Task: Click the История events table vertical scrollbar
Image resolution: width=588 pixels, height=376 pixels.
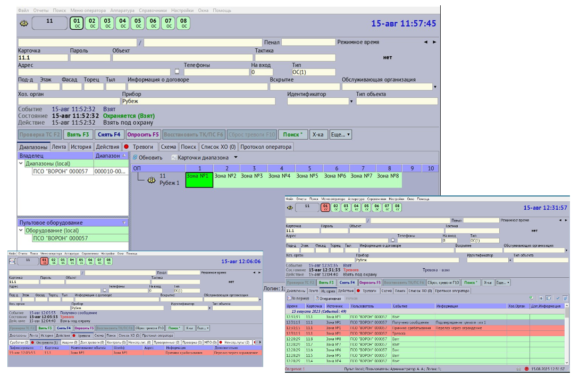Action: [x=566, y=335]
